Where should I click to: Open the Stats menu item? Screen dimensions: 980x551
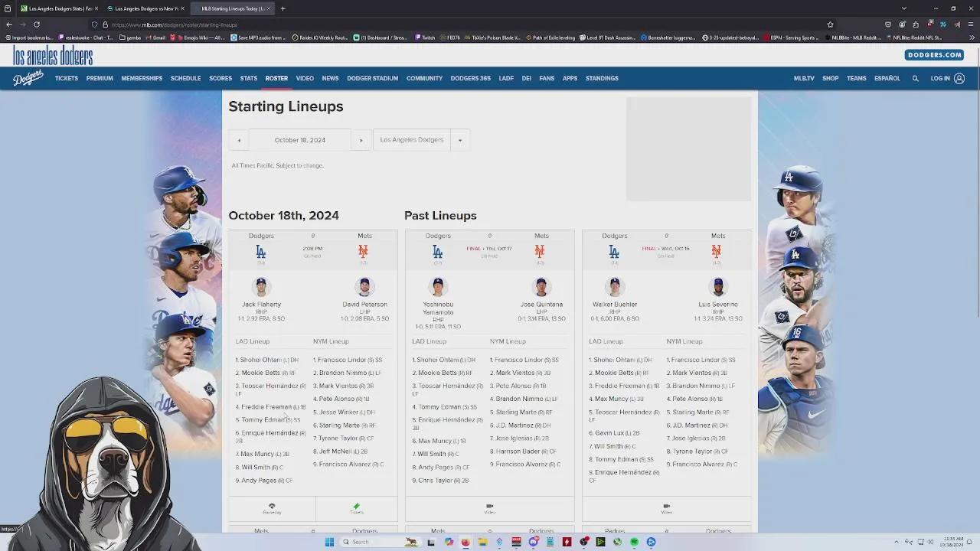pyautogui.click(x=249, y=78)
